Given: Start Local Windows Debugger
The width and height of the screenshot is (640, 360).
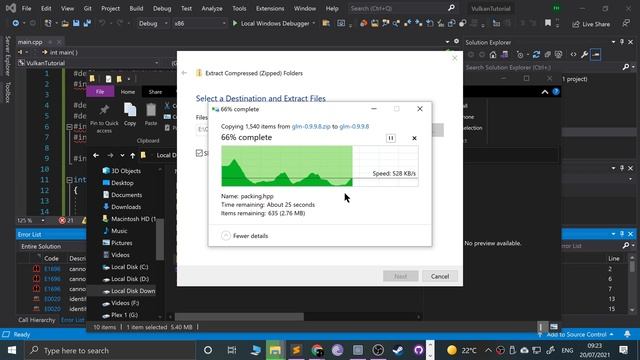Looking at the screenshot, I should coord(271,24).
